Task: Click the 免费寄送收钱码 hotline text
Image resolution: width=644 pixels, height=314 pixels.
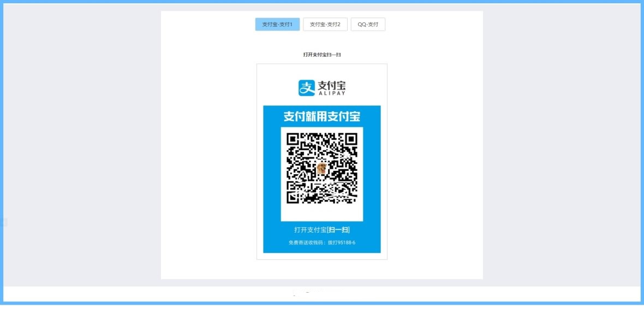Action: pos(322,242)
